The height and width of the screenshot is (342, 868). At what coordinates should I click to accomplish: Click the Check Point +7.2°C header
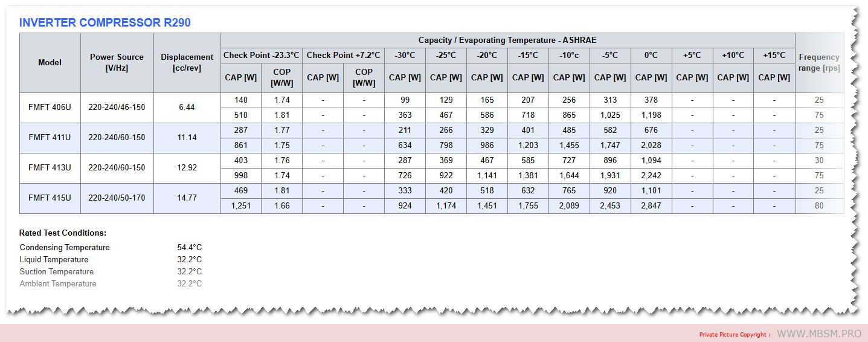[x=343, y=55]
